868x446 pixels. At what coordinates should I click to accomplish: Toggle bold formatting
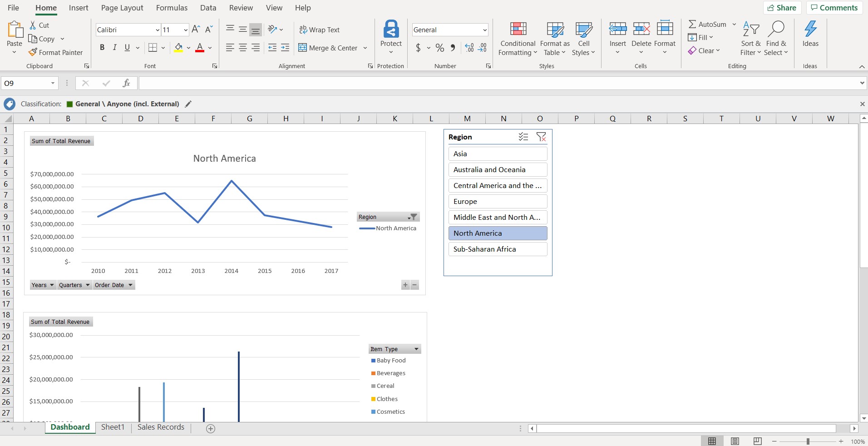click(102, 47)
